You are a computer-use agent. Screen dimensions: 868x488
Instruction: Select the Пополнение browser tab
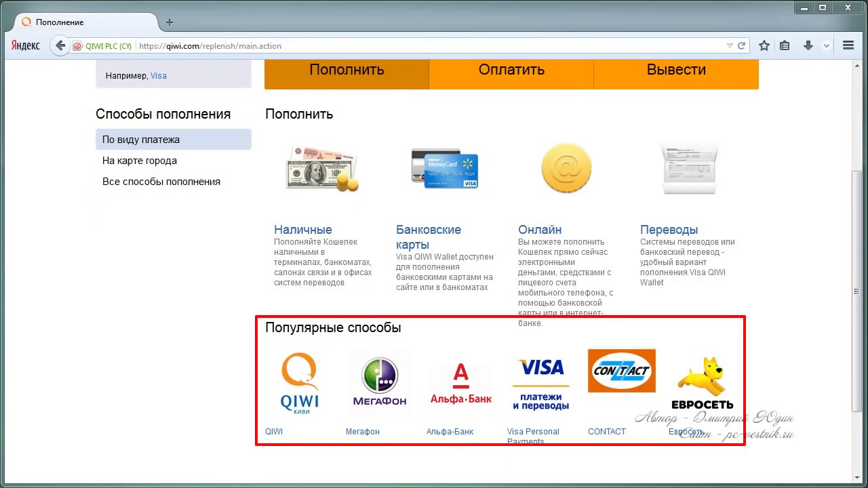click(x=87, y=22)
